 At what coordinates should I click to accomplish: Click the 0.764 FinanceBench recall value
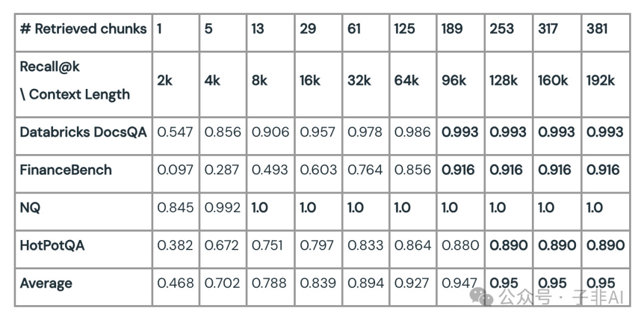point(366,170)
